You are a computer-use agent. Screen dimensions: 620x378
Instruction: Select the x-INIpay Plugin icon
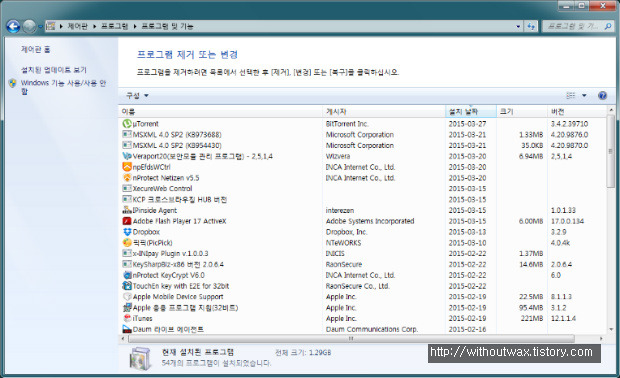point(127,253)
